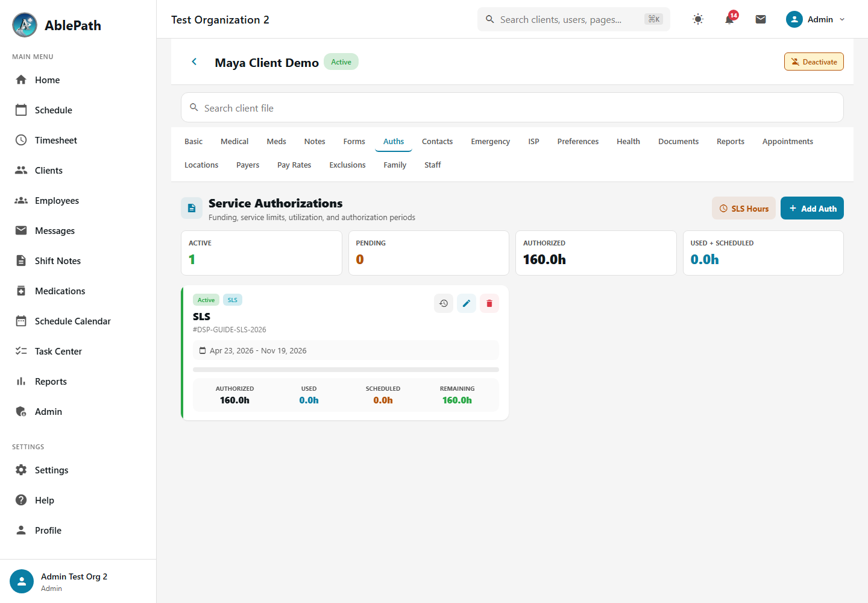The height and width of the screenshot is (603, 868).
Task: Open Home from the sidebar
Action: [78, 80]
